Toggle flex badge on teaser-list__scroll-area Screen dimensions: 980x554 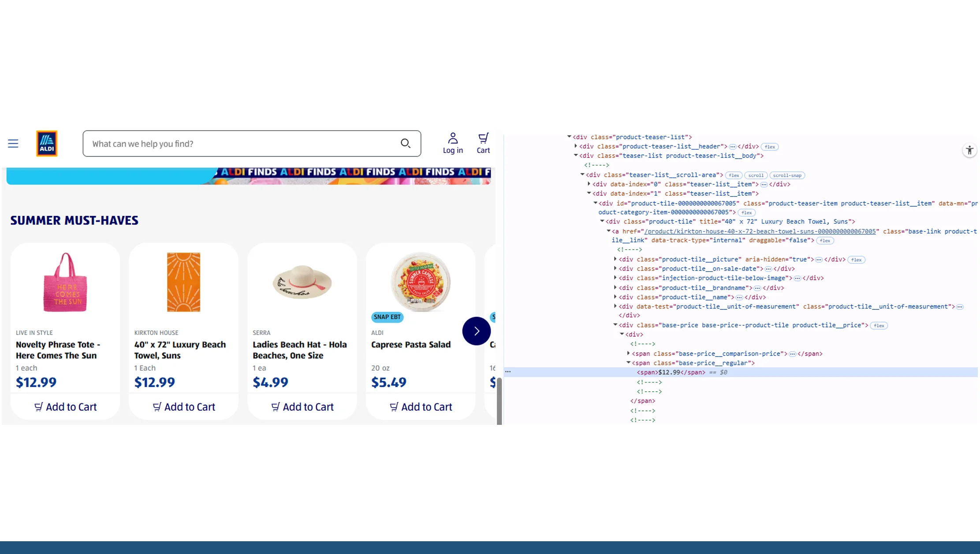[x=734, y=175]
